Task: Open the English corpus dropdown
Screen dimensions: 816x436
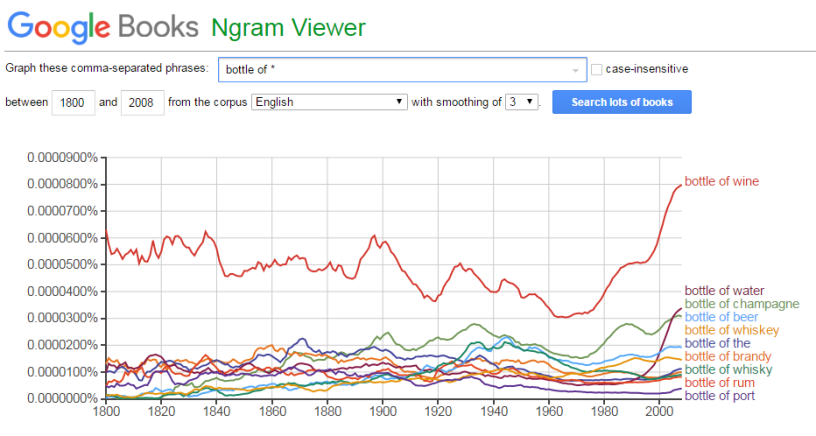Action: coord(329,102)
